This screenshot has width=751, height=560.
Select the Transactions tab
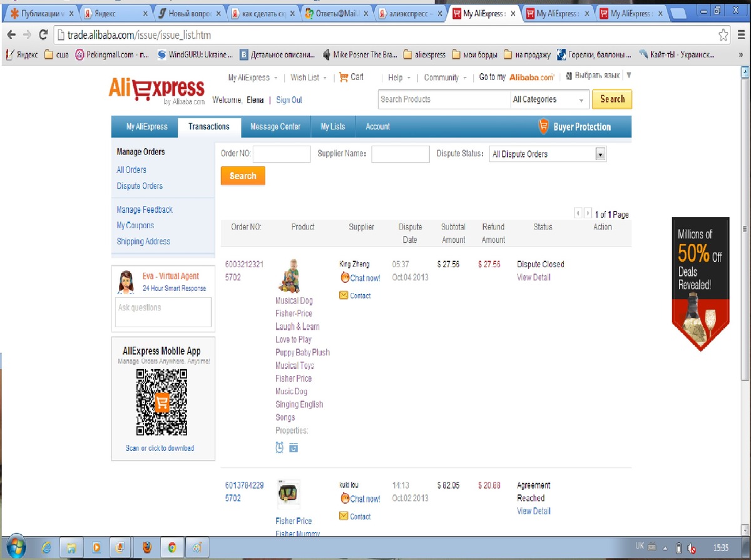209,126
